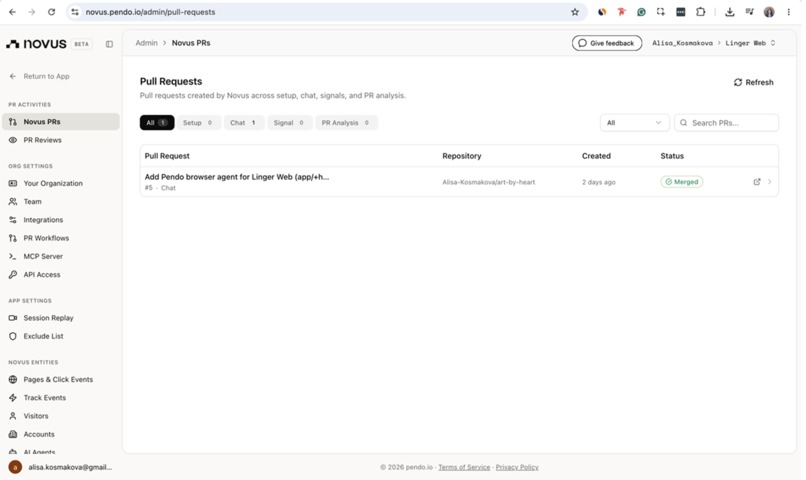This screenshot has width=806, height=480.
Task: Open Visitors in the sidebar
Action: (61, 416)
